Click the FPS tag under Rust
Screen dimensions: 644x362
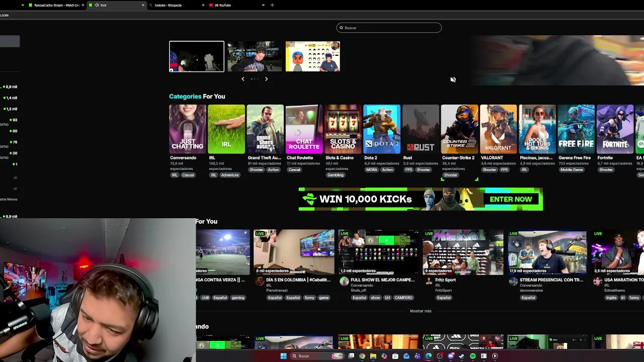click(409, 169)
